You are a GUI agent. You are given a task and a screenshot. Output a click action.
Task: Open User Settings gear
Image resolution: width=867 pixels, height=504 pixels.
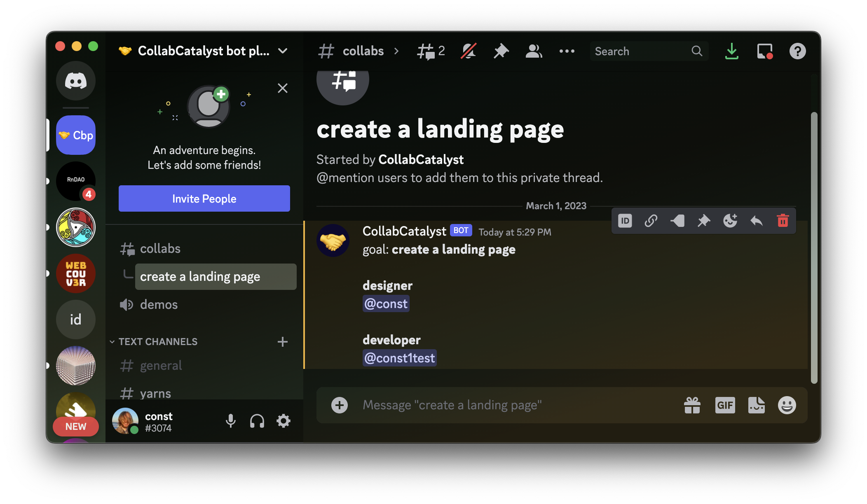click(284, 421)
